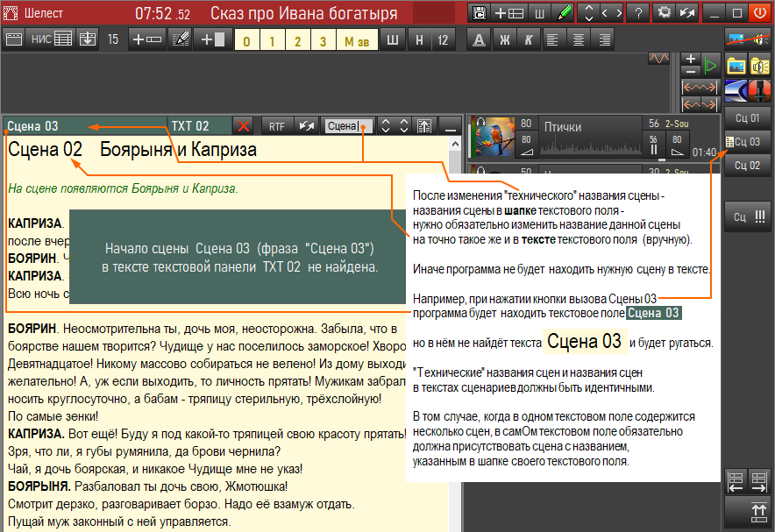This screenshot has height=532, width=775.
Task: Click the green play triangle button
Action: 710,66
